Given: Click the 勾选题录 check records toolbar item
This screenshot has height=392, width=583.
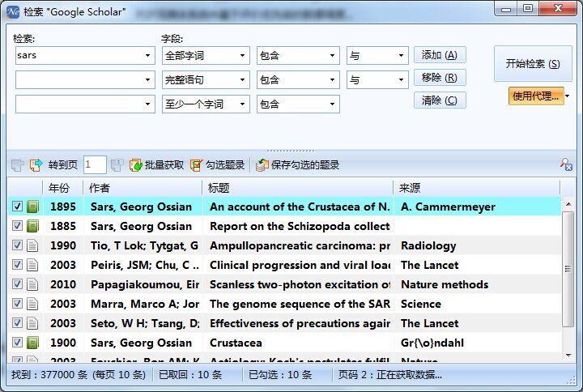Looking at the screenshot, I should 218,164.
